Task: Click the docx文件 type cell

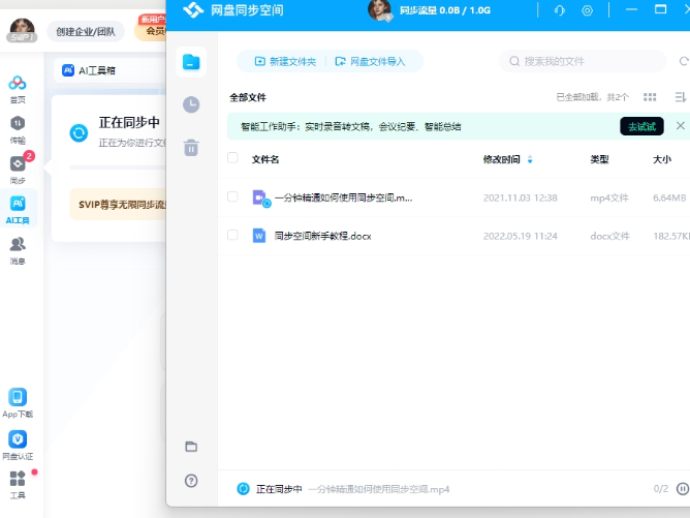Action: tap(610, 236)
